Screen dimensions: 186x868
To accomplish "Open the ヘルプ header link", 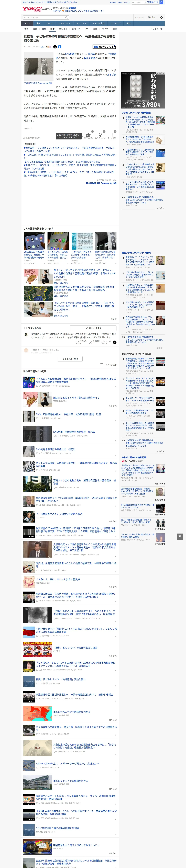I will tap(127, 2).
